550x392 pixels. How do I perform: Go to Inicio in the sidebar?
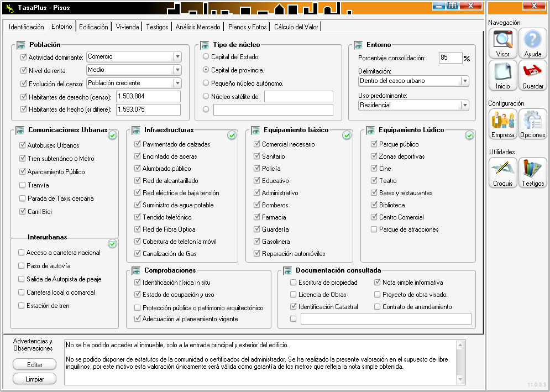(502, 75)
